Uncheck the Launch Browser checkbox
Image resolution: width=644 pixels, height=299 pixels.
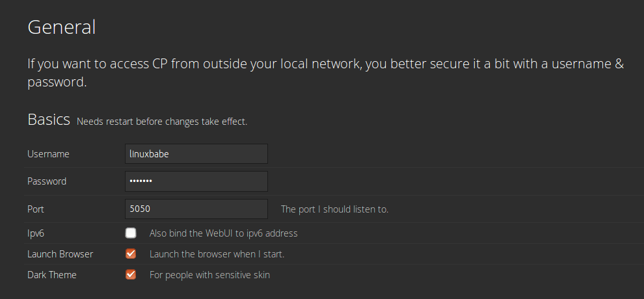coord(131,253)
